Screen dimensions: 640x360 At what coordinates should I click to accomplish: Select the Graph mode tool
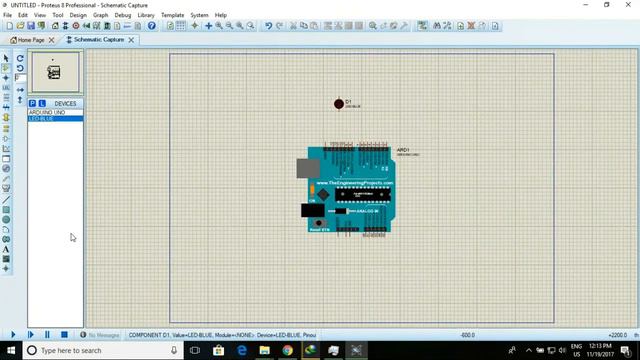6,149
